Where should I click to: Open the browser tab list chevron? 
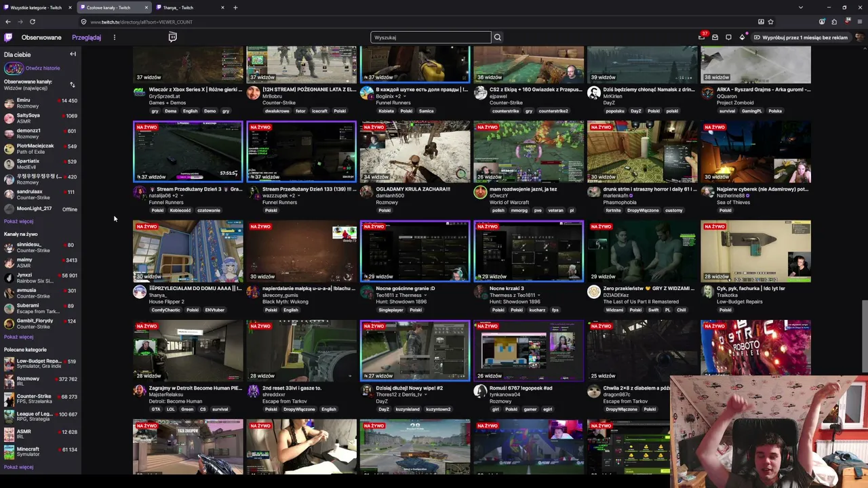point(800,7)
